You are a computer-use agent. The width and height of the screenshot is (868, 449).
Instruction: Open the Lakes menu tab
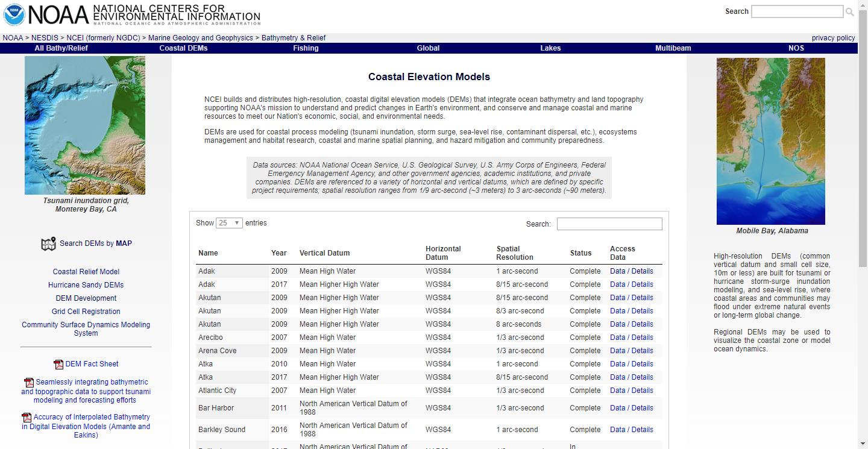coord(550,48)
